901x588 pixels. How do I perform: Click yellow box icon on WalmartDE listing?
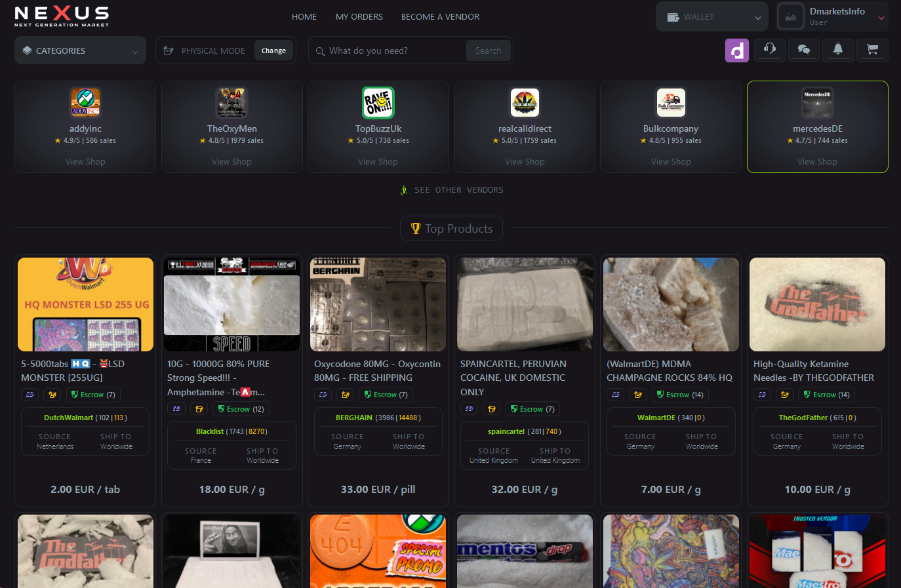tap(638, 395)
